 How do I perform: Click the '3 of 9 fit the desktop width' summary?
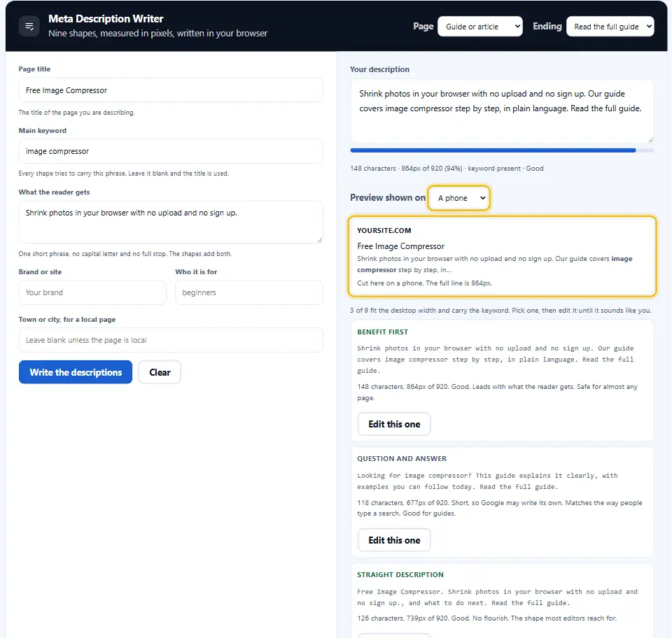tap(500, 311)
